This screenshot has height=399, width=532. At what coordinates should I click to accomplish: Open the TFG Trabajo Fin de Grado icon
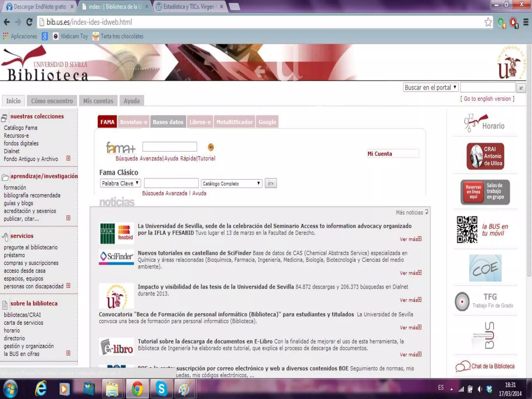coord(462,302)
